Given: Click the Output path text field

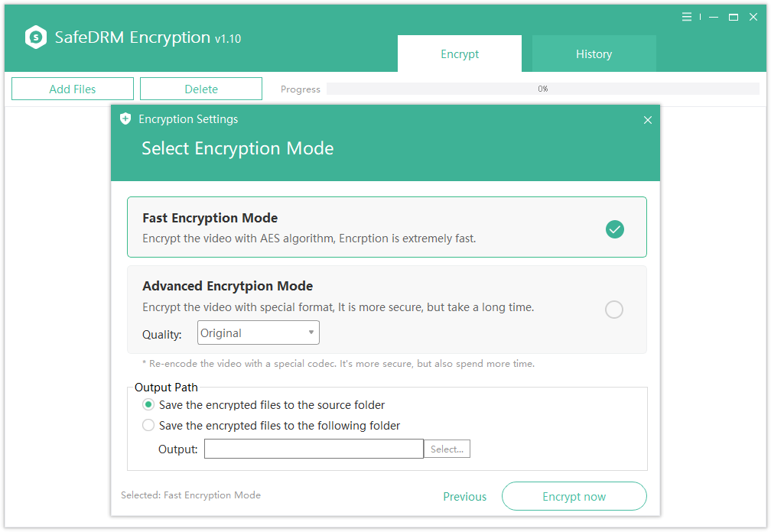Looking at the screenshot, I should (x=314, y=449).
